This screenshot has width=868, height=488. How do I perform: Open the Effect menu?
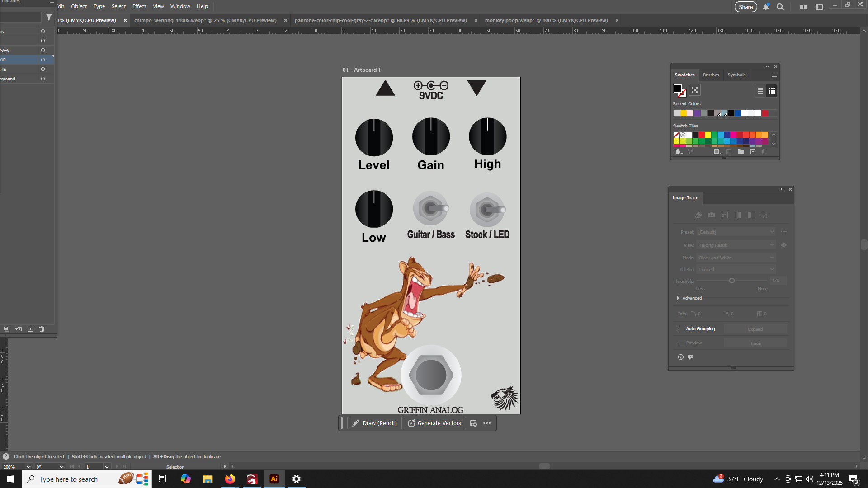[x=139, y=6]
